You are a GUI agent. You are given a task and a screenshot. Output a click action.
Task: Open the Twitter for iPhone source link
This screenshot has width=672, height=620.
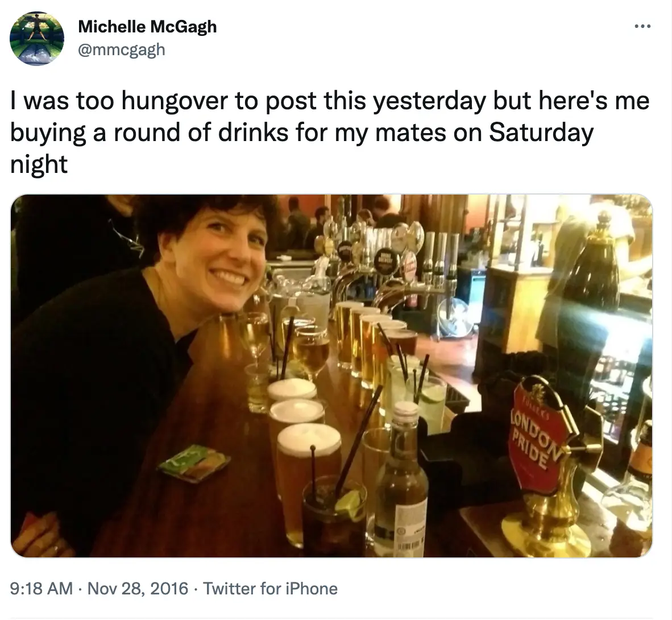(x=270, y=588)
